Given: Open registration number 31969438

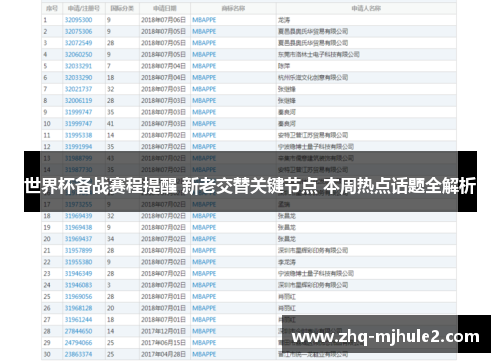Looking at the screenshot, I should 78,227.
